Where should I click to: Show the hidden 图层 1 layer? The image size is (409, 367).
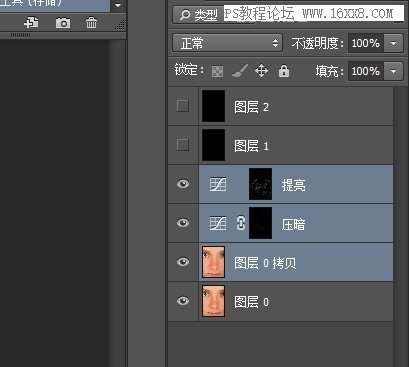point(183,145)
